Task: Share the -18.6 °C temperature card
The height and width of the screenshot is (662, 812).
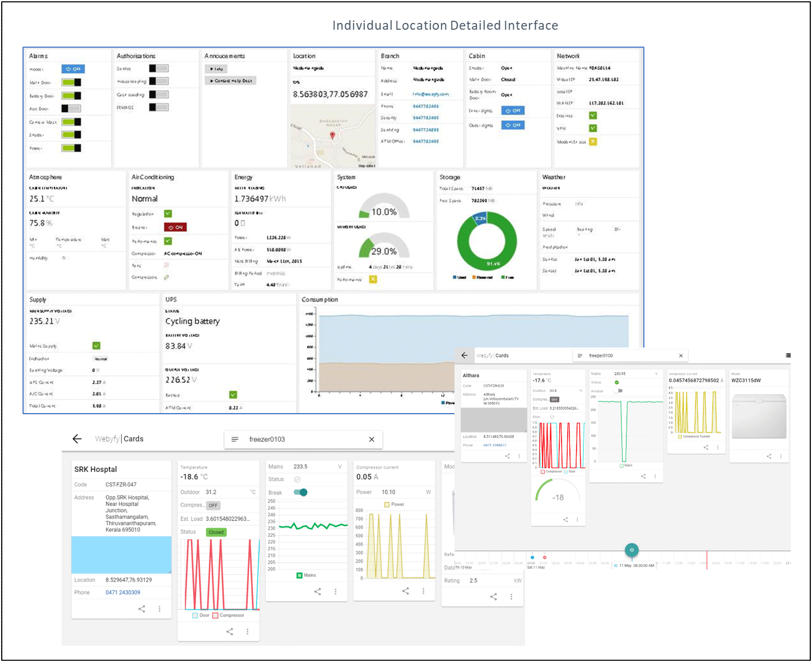Action: point(230,632)
